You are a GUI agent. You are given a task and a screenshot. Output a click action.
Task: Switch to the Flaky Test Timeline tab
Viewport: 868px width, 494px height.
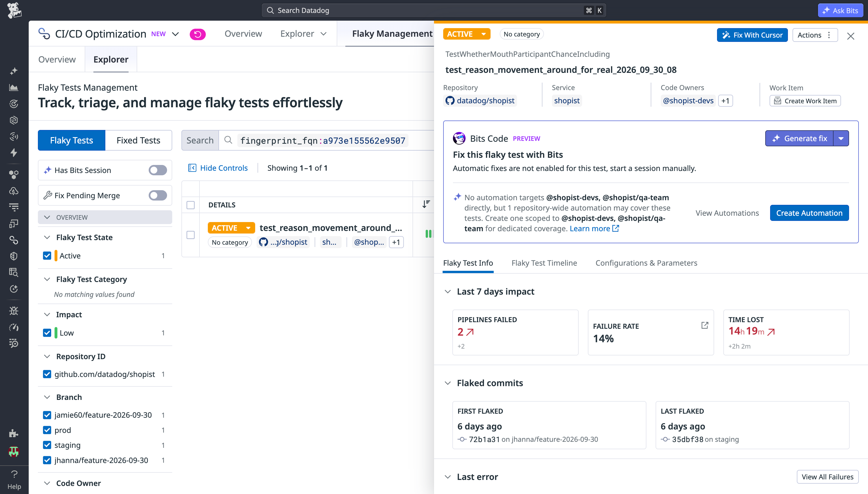pos(544,263)
